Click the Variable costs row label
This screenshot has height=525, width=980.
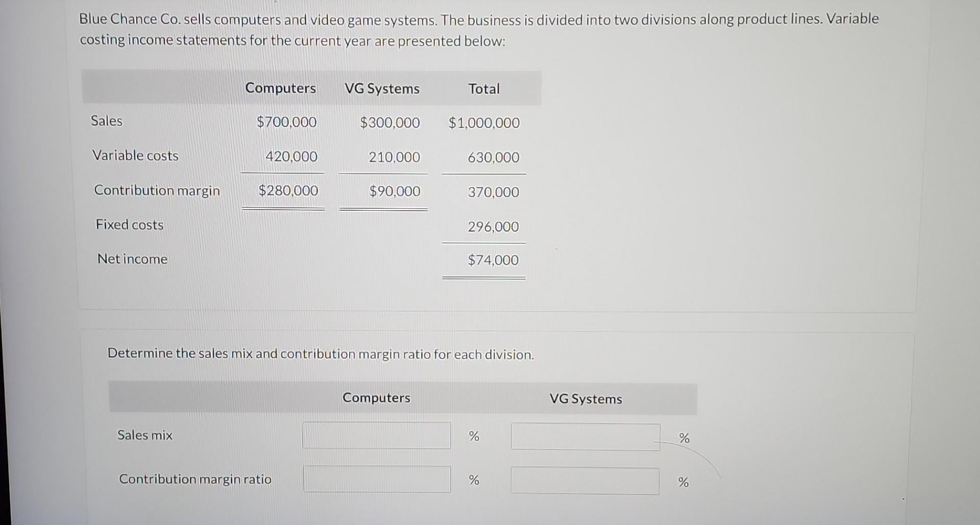(135, 155)
